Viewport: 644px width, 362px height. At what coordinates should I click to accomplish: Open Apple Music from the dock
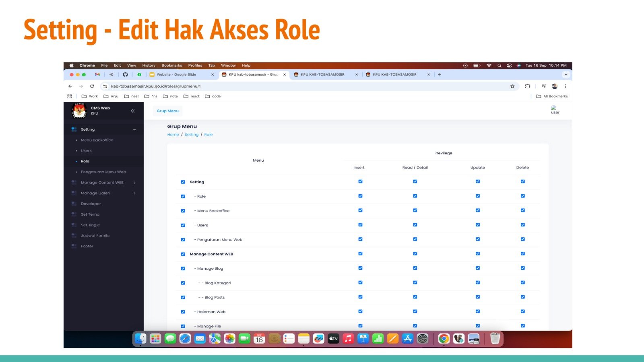click(x=348, y=339)
